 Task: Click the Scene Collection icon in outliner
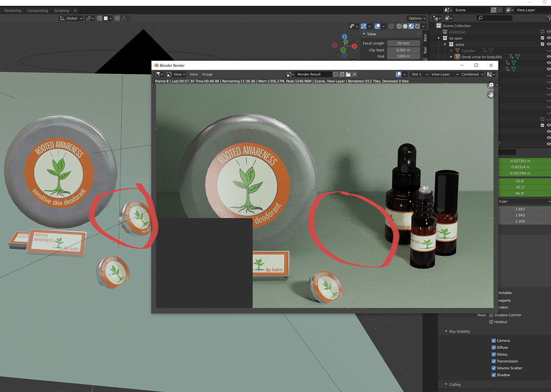(438, 25)
